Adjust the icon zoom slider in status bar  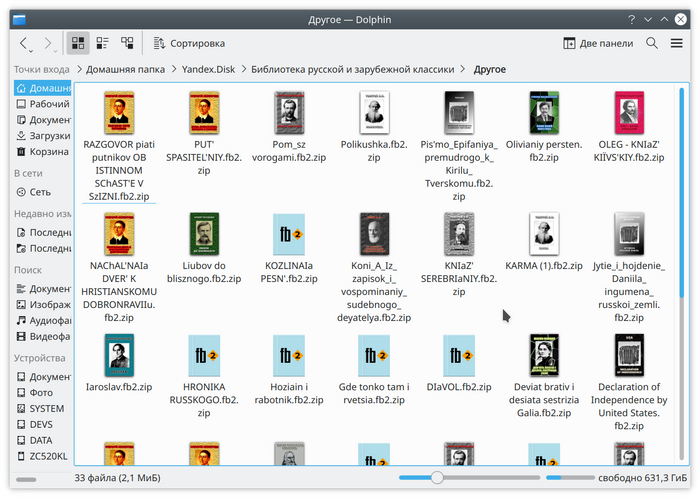[436, 479]
